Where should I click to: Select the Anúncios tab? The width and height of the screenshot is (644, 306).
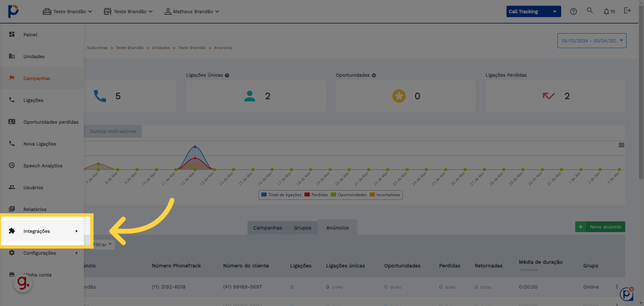(x=337, y=228)
